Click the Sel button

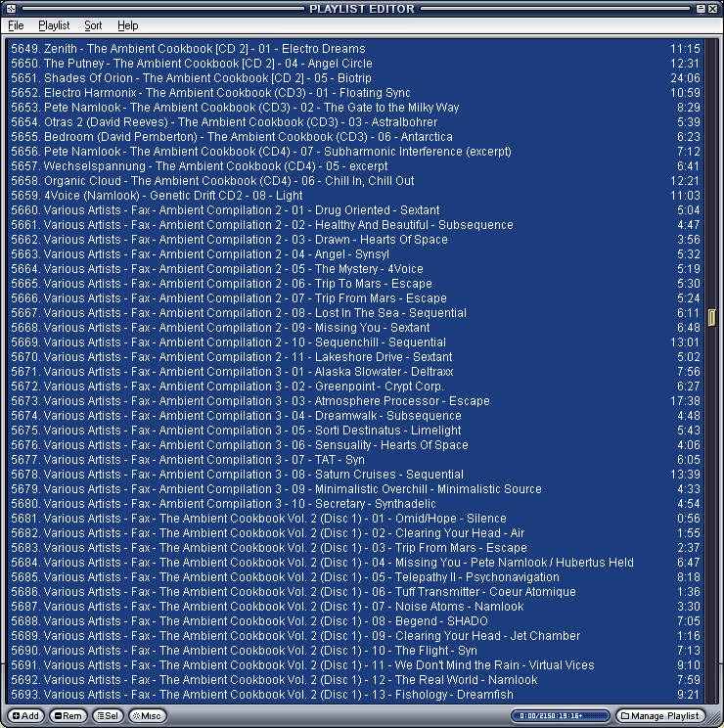coord(108,715)
